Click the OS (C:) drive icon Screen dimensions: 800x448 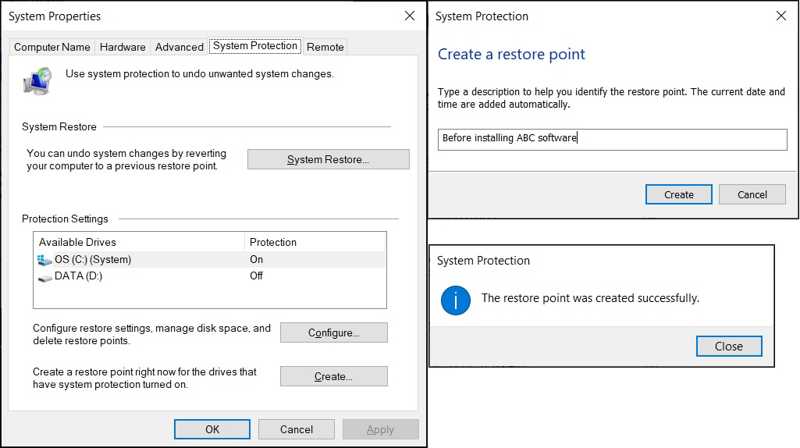click(45, 260)
